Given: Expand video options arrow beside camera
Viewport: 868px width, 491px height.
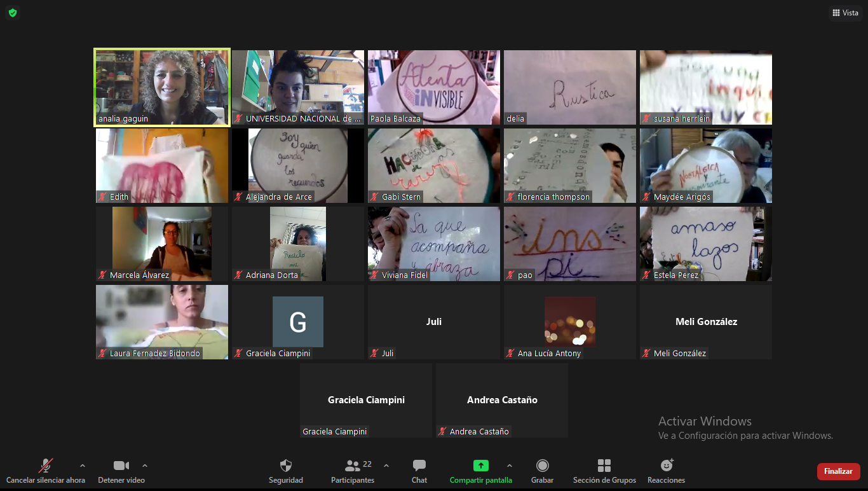Looking at the screenshot, I should pos(145,466).
